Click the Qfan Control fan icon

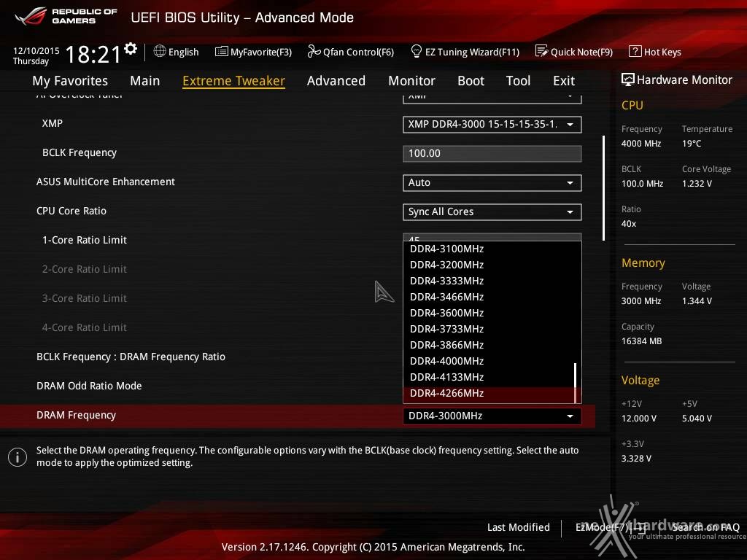[x=314, y=52]
